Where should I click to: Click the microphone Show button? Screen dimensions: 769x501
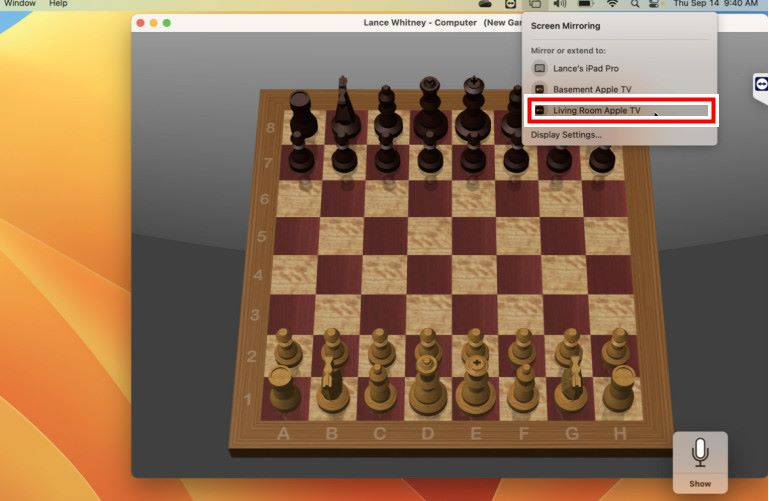[700, 462]
